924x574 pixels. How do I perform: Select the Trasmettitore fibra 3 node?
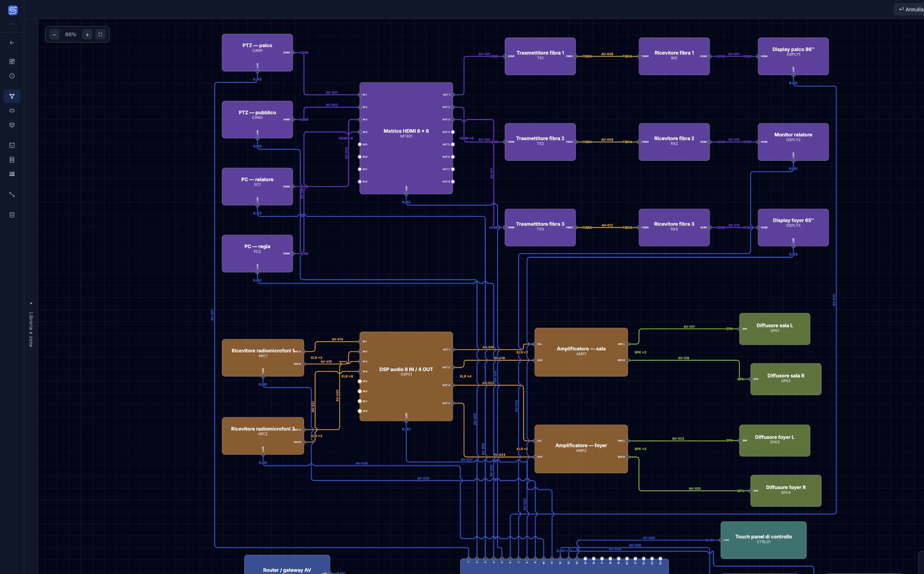tap(540, 228)
